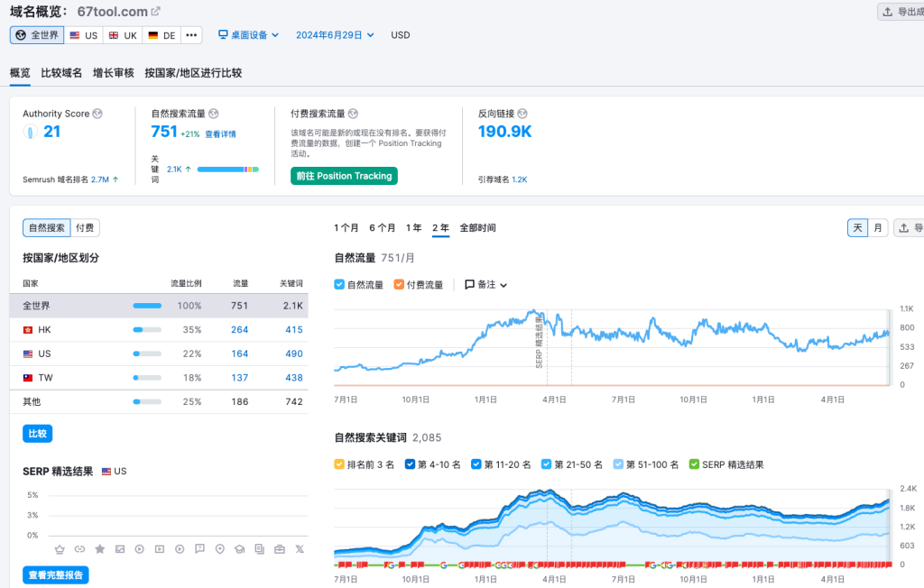Click keyword distribution bar beside 2.1K

[228, 169]
